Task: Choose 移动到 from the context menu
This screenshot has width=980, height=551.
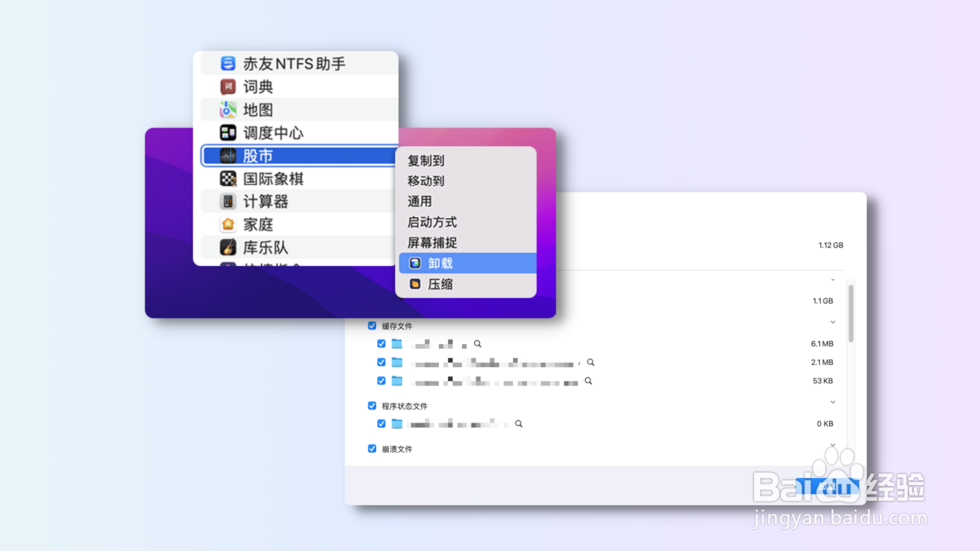Action: 465,181
